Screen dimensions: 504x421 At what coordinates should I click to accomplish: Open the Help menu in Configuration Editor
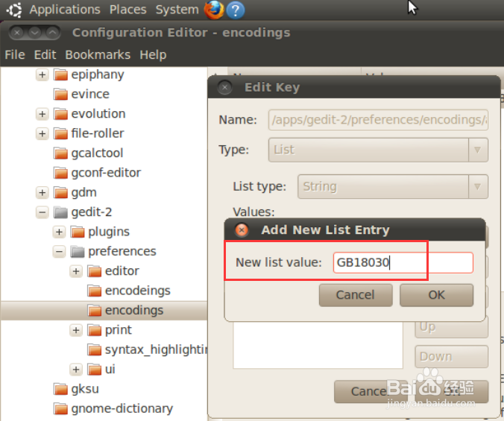coord(153,54)
